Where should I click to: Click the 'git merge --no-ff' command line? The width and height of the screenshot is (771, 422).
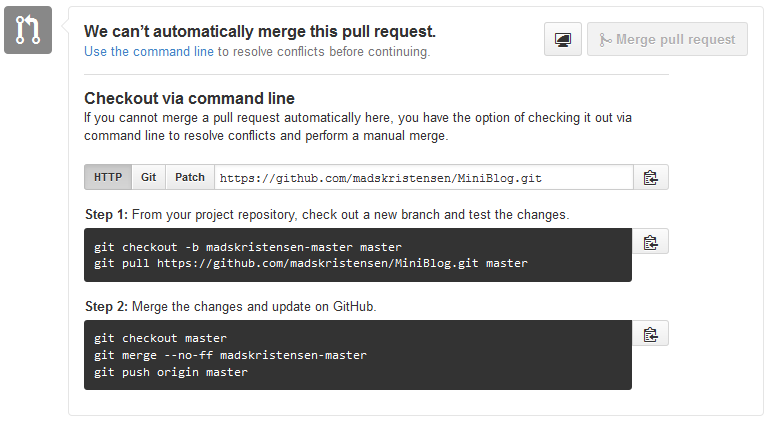(x=230, y=355)
